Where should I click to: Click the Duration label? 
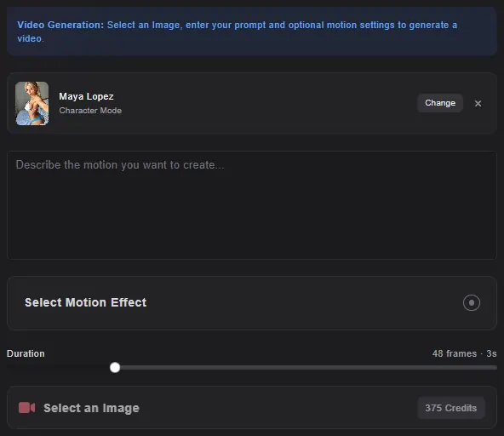(26, 353)
